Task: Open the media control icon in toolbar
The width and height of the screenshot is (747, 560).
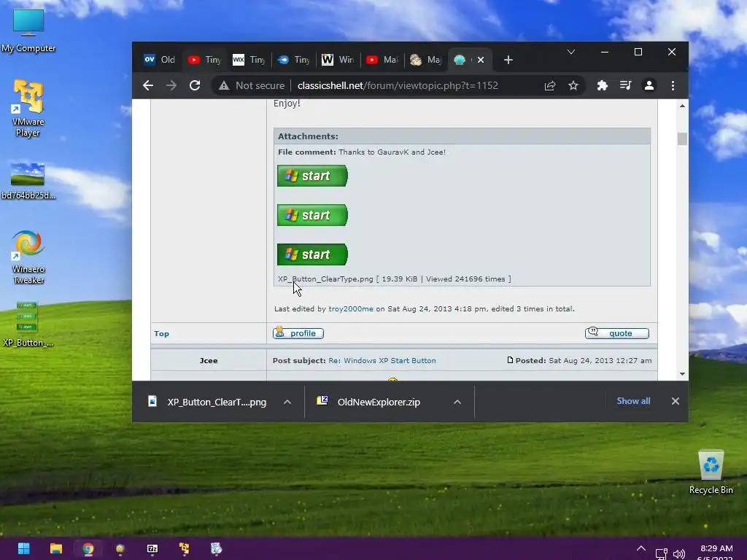Action: point(625,86)
